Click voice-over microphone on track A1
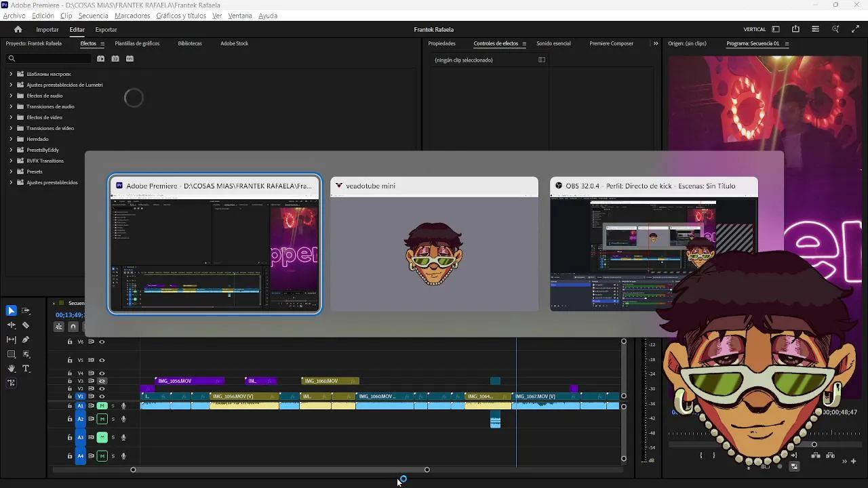This screenshot has width=868, height=488. pos(123,406)
